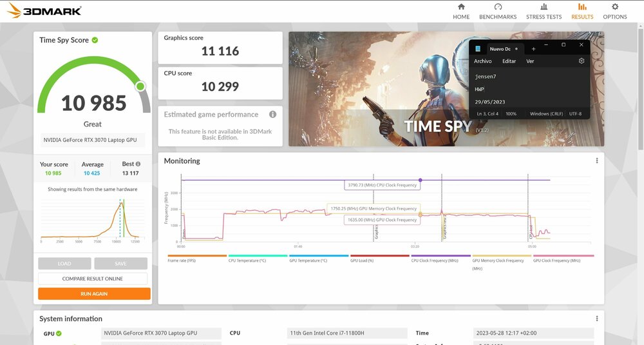This screenshot has width=644, height=345.
Task: Switch to the Results tab
Action: tap(582, 12)
